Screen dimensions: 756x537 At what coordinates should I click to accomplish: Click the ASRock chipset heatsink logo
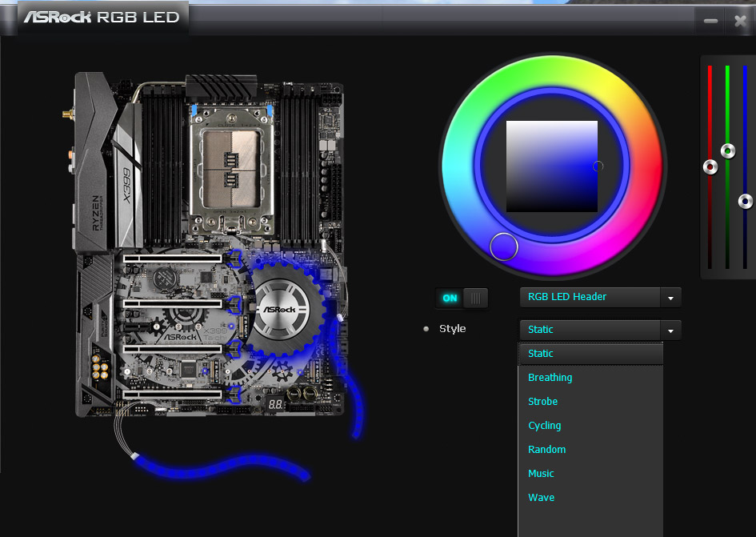click(x=281, y=307)
